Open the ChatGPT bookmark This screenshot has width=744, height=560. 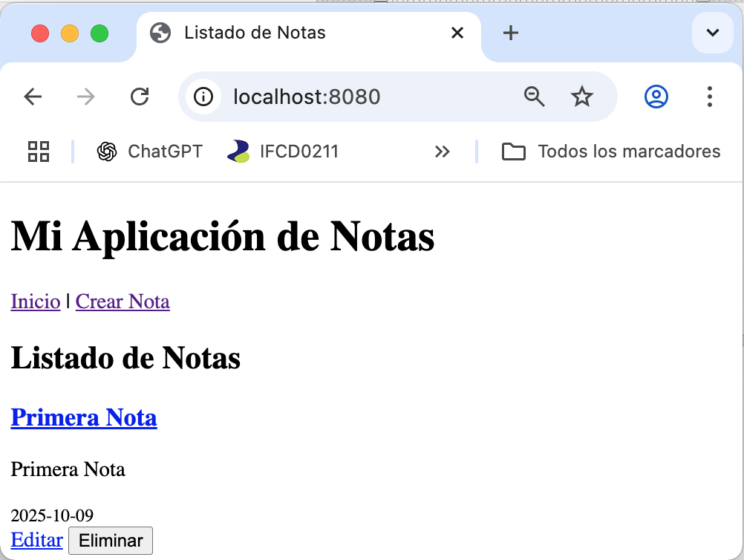pyautogui.click(x=150, y=152)
